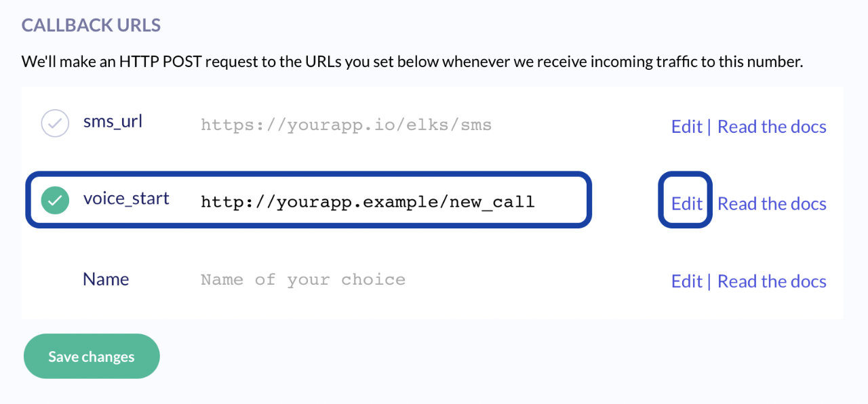Edit the voice_start callback URL
The height and width of the screenshot is (404, 868).
click(x=686, y=203)
